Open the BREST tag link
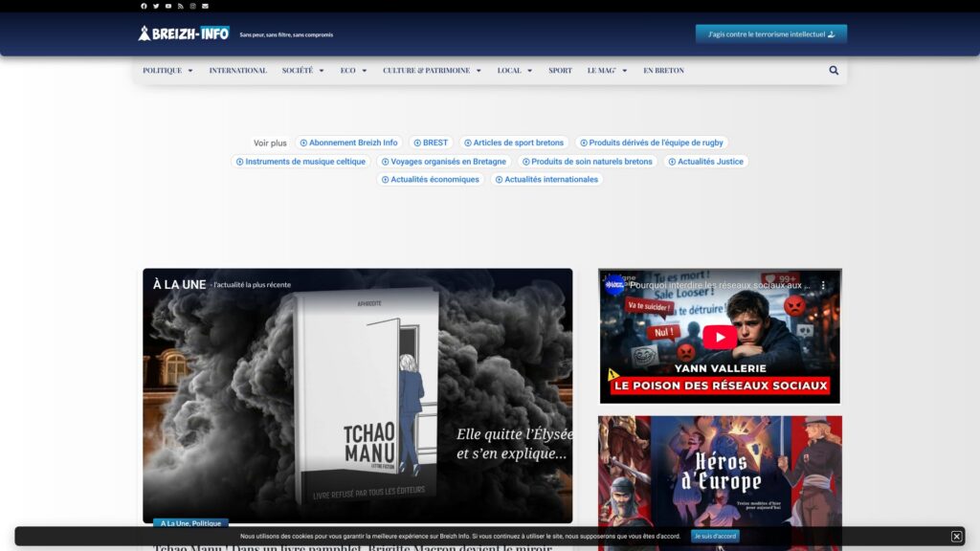This screenshot has height=551, width=980. pyautogui.click(x=431, y=142)
